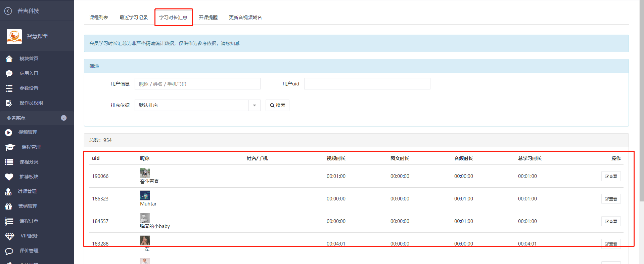Image resolution: width=644 pixels, height=264 pixels.
Task: Open the 排序依据 dropdown arrow
Action: (x=255, y=106)
